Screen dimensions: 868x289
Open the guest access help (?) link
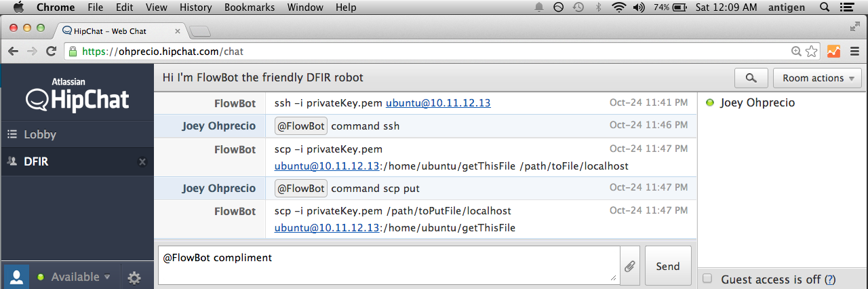click(830, 280)
